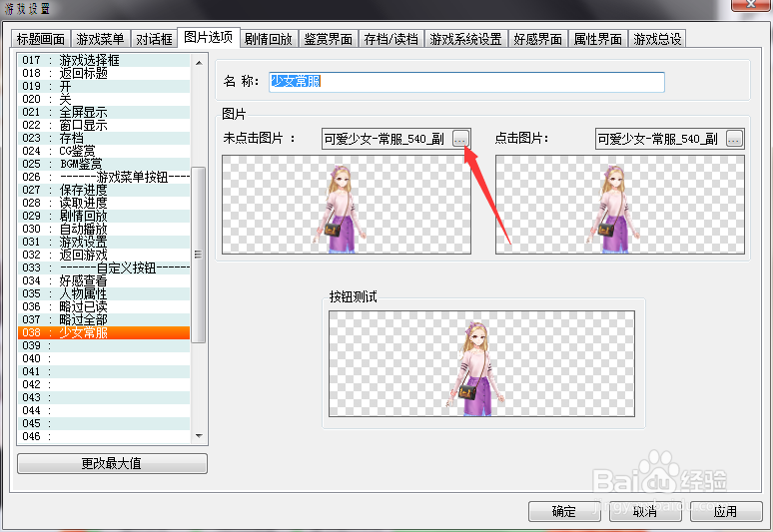Select empty list row 046
The image size is (773, 532).
tap(104, 436)
